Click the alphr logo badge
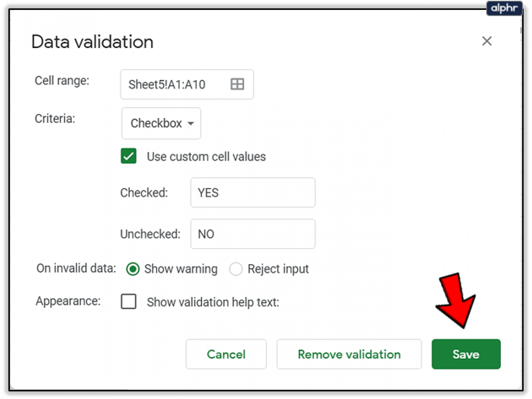Viewport: 532px width, 399px height. point(504,8)
